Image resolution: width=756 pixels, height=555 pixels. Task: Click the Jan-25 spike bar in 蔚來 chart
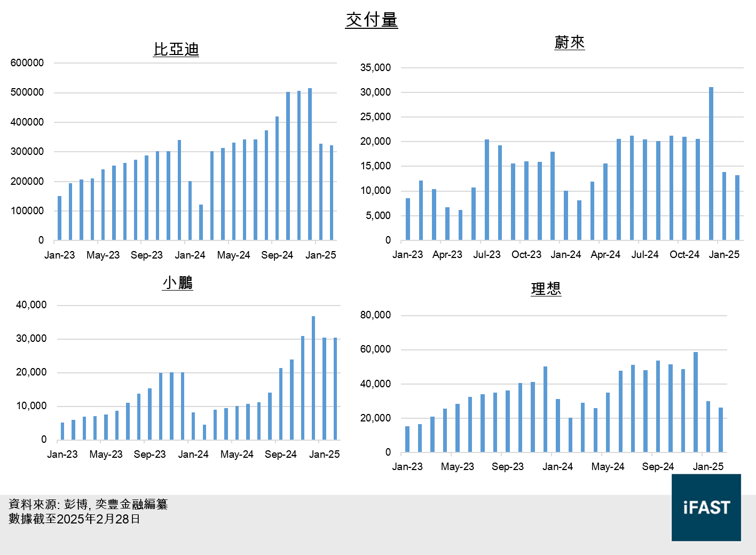pyautogui.click(x=711, y=160)
